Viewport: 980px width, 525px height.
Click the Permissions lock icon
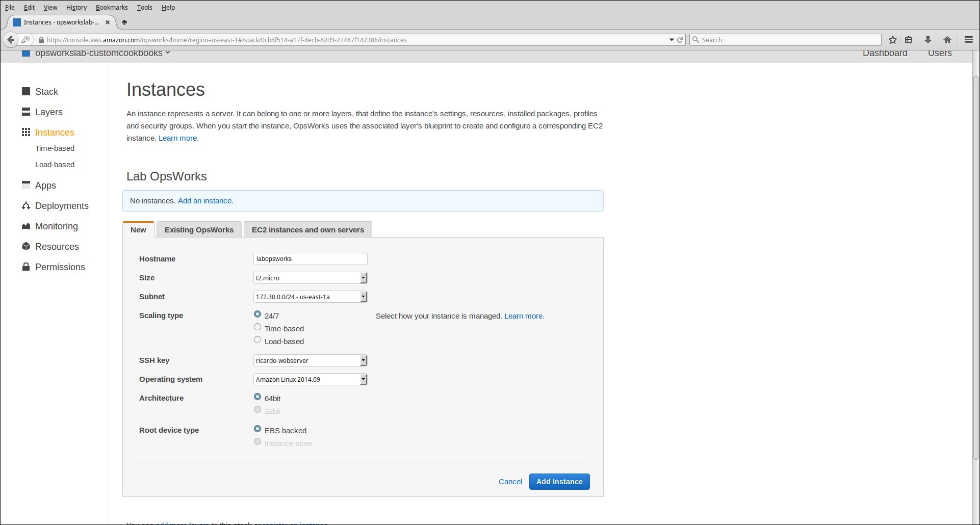[x=26, y=267]
